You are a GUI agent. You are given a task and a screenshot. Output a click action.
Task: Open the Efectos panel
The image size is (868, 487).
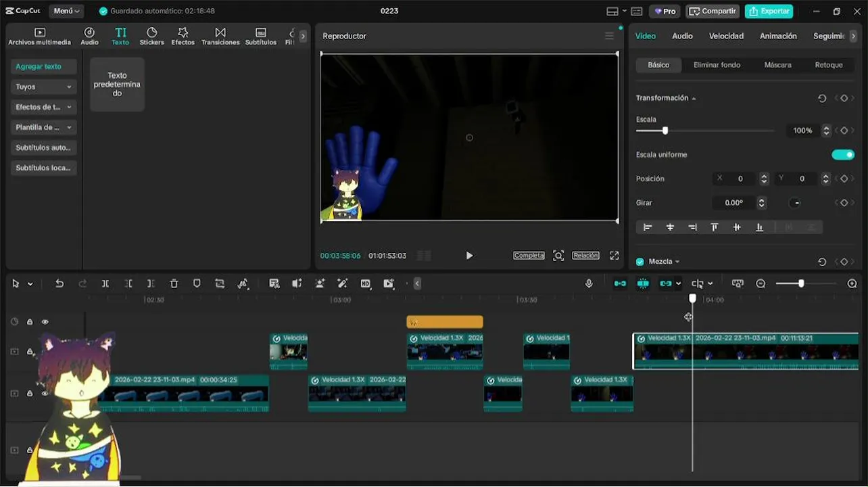click(x=183, y=37)
